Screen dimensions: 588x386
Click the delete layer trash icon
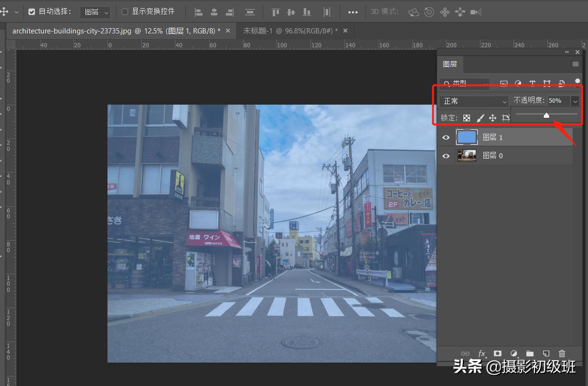562,354
